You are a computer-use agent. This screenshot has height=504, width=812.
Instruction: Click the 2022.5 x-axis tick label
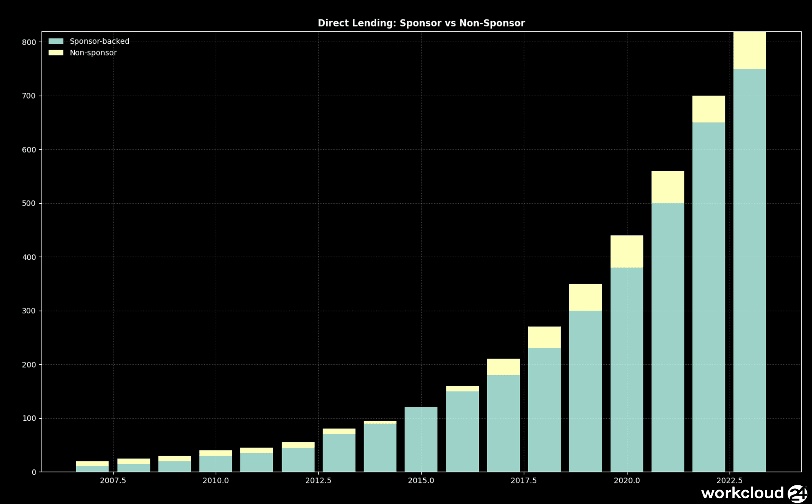[x=729, y=480]
